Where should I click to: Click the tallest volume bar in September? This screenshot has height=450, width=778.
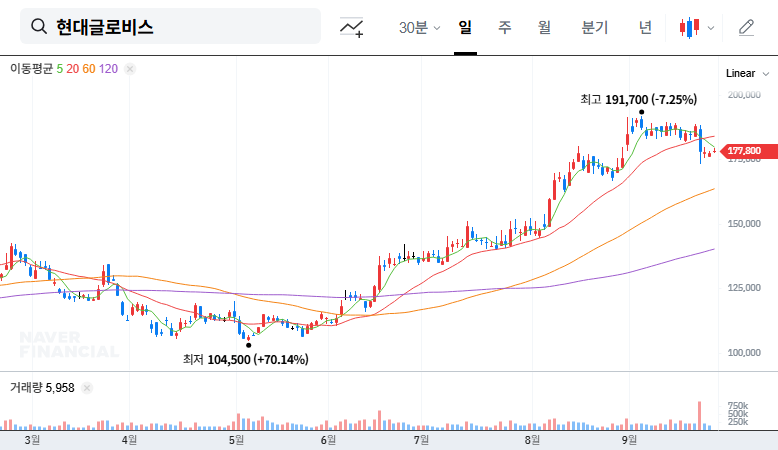pos(700,415)
